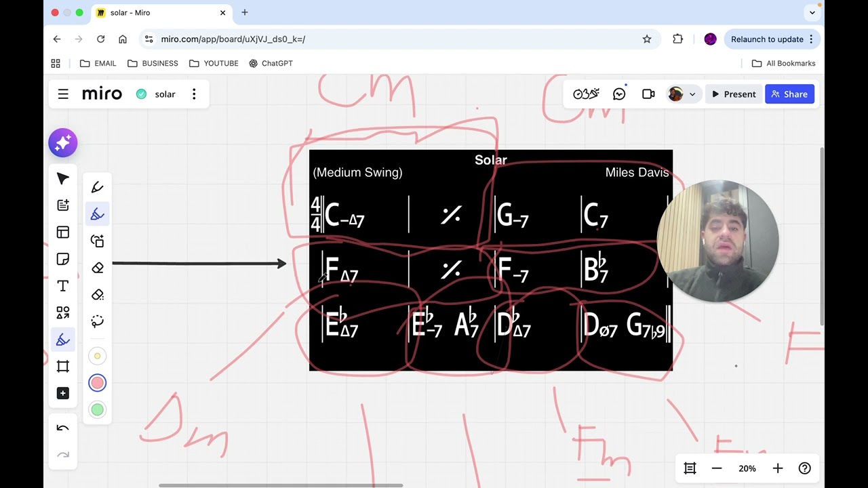Close the solar - Miro tab
This screenshot has width=868, height=488.
pyautogui.click(x=222, y=12)
